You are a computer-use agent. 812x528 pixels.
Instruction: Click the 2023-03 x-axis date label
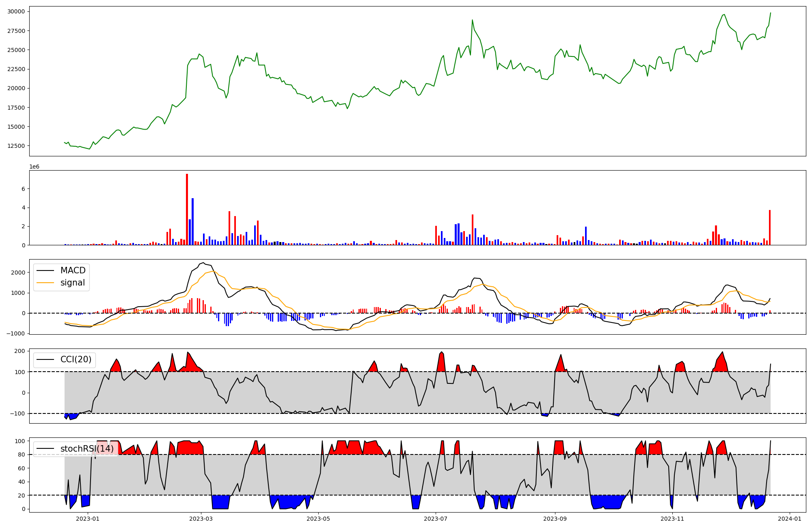[201, 518]
